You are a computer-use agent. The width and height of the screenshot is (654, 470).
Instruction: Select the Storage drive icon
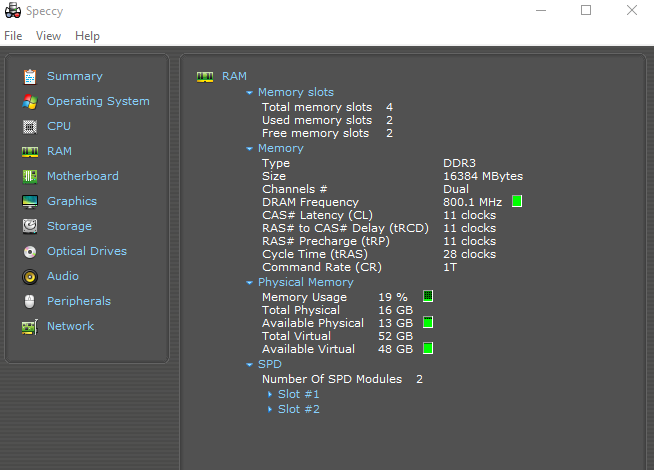30,226
